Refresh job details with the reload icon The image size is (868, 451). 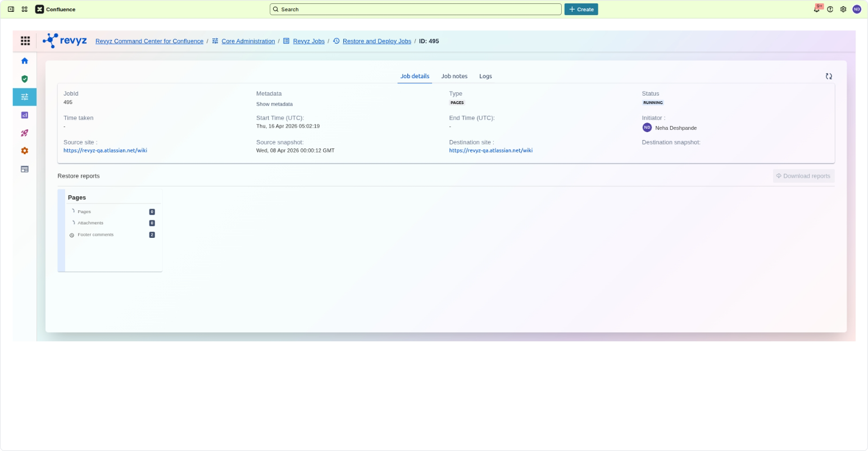[829, 76]
